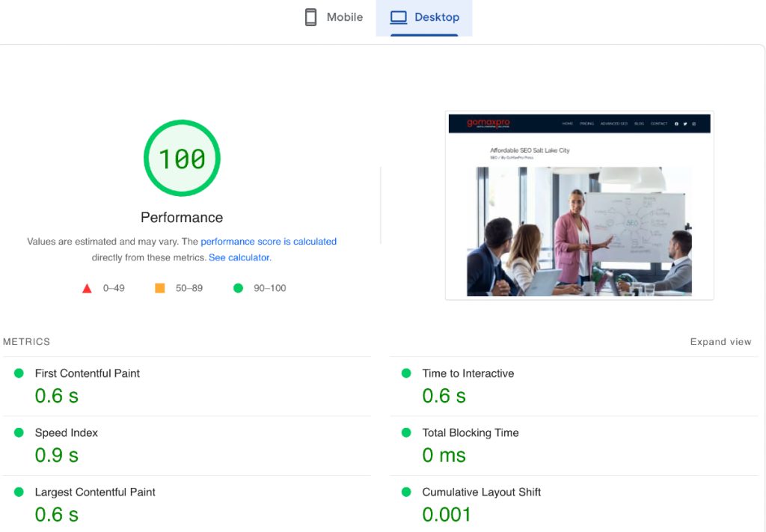Click the page screenshot thumbnail

(580, 206)
